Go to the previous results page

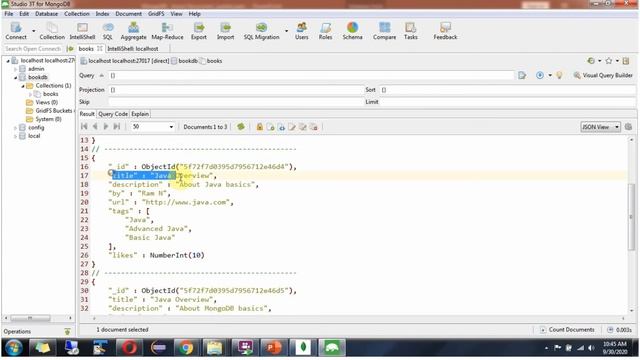[x=95, y=127]
